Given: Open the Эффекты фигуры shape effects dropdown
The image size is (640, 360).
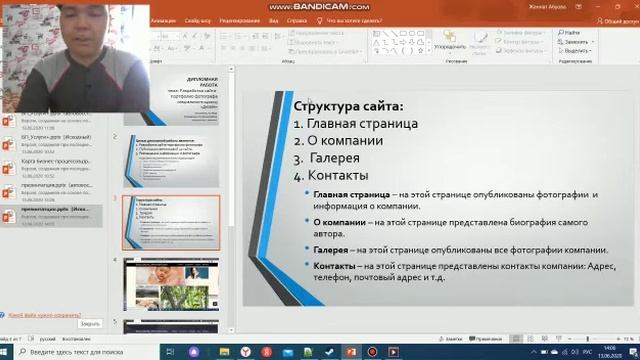Looking at the screenshot, I should [521, 51].
